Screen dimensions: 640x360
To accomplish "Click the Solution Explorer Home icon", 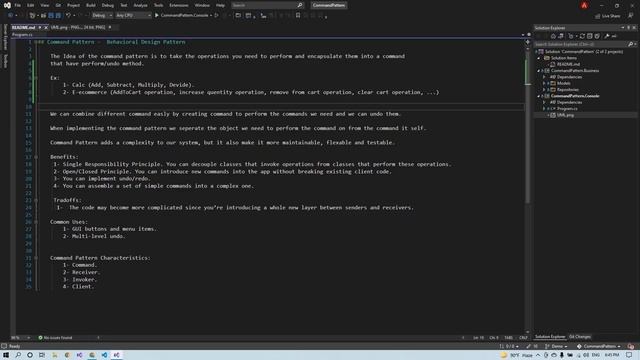I will point(553,36).
